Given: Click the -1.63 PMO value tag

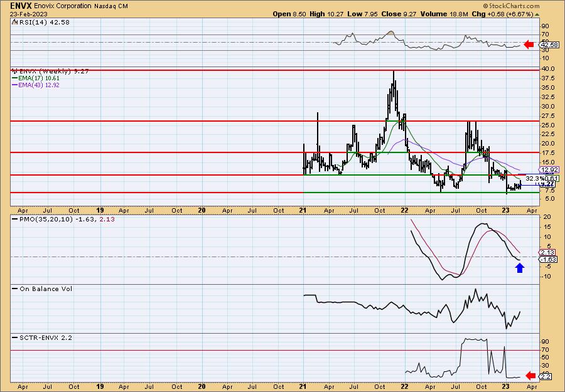Looking at the screenshot, I should pos(549,259).
